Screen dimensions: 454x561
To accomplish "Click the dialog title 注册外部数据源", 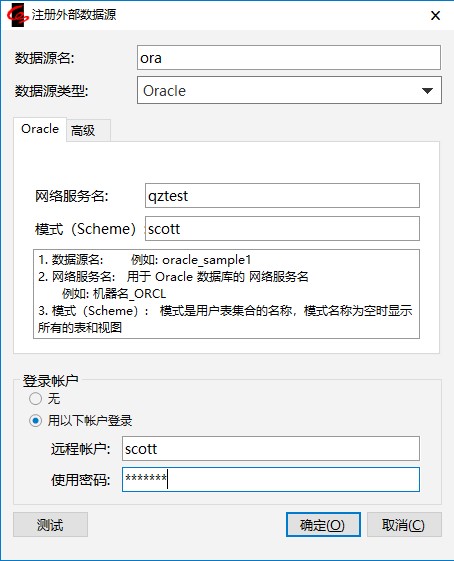I will click(74, 15).
